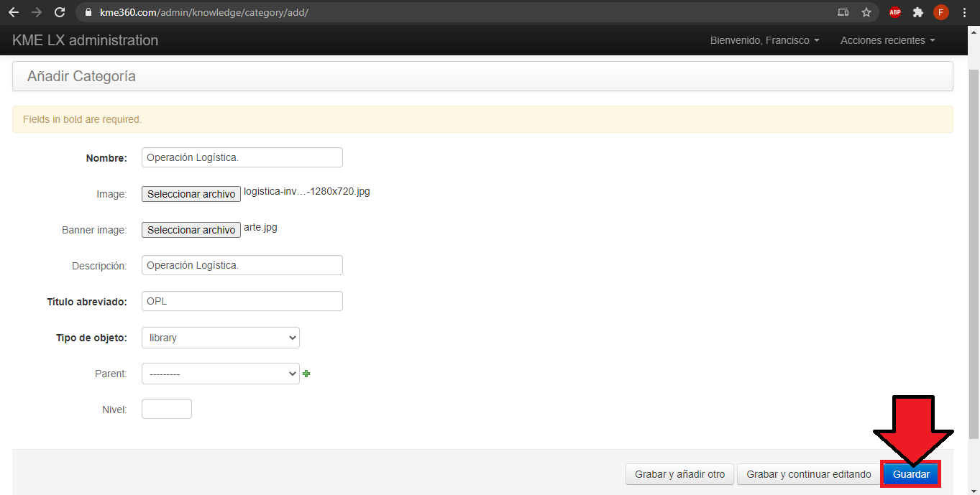This screenshot has width=980, height=495.
Task: Open the Chrome profile avatar F
Action: point(941,12)
